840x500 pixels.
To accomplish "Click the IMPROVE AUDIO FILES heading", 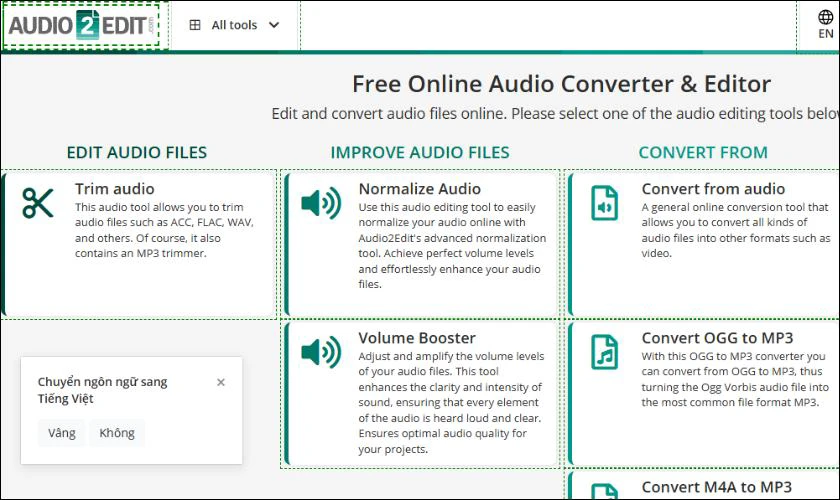I will (x=420, y=152).
